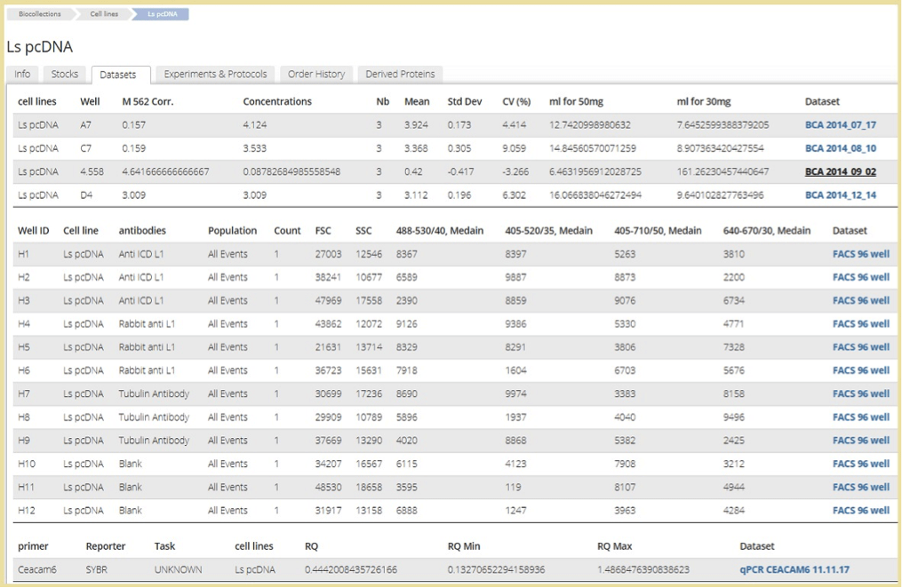
Task: Click the BCA 2014 09 02 dataset link
Action: tap(840, 172)
